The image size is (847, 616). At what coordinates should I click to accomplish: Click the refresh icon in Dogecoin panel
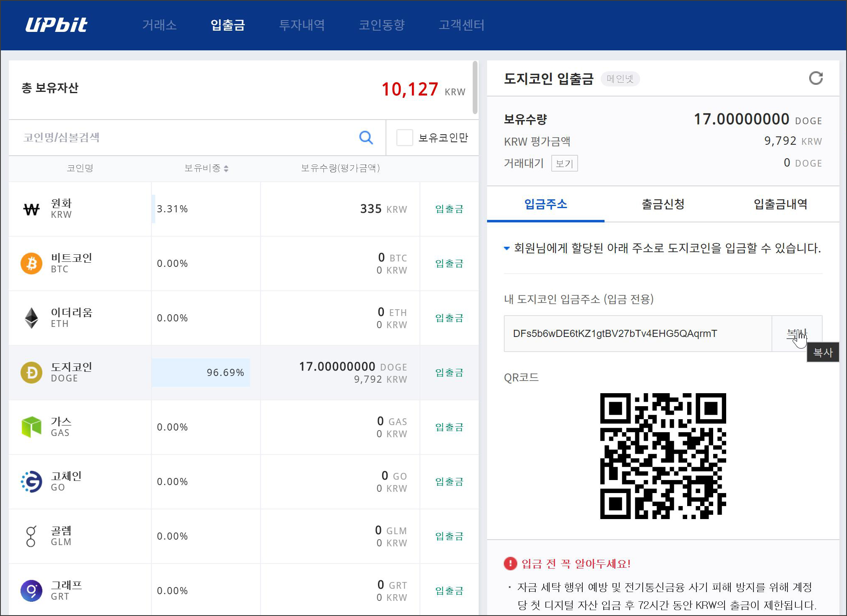point(816,78)
